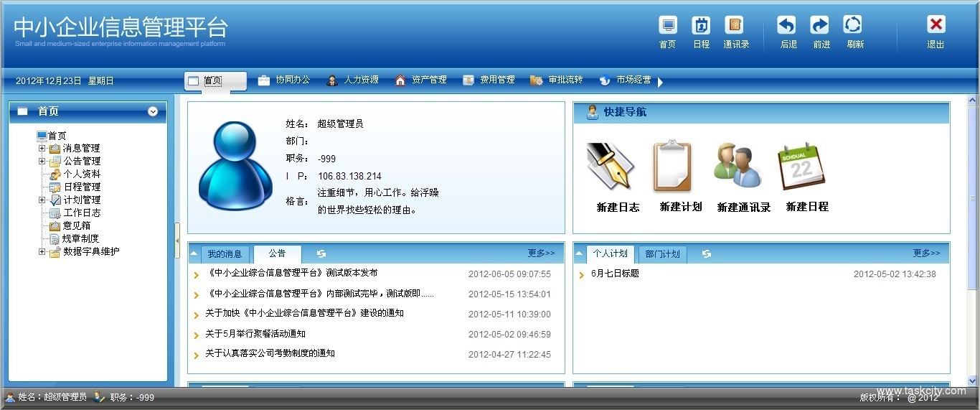Open the 首页 home icon in header
This screenshot has width=980, height=410.
pos(668,25)
